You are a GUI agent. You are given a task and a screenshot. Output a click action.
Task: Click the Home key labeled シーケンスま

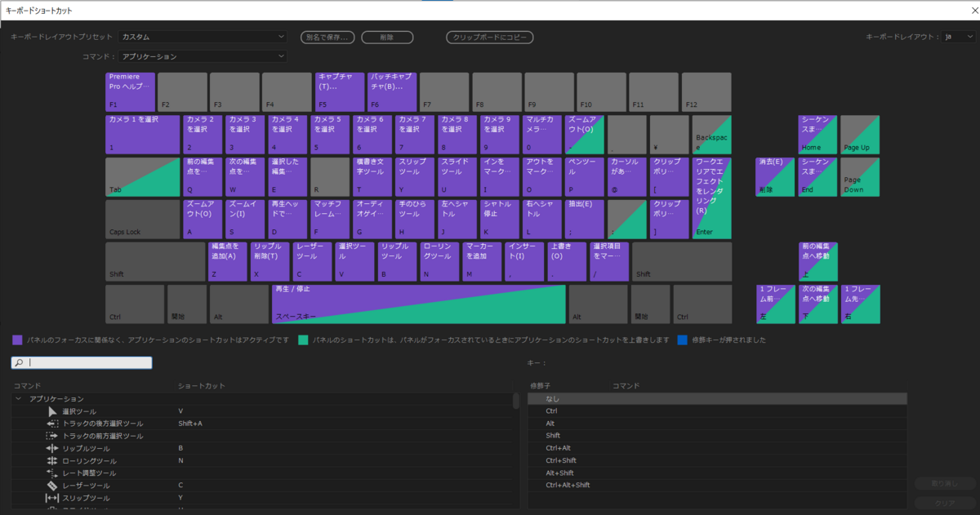point(818,134)
